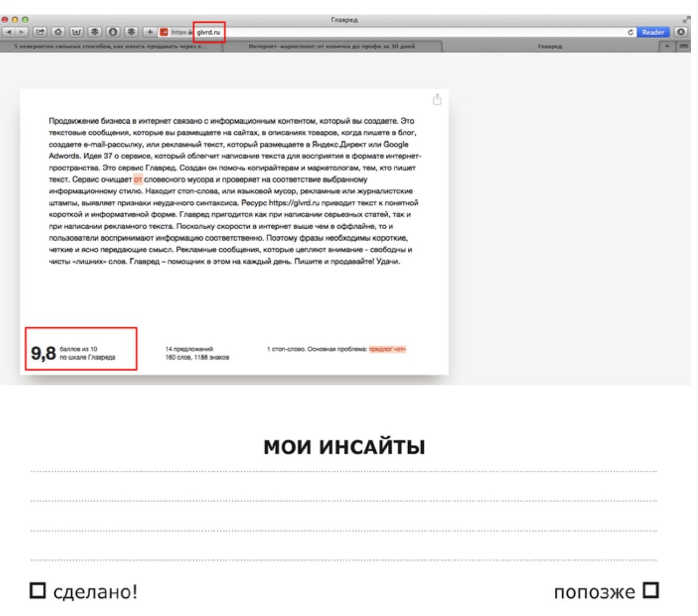This screenshot has width=698, height=616.
Task: Select the «Главред» tab
Action: (550, 46)
